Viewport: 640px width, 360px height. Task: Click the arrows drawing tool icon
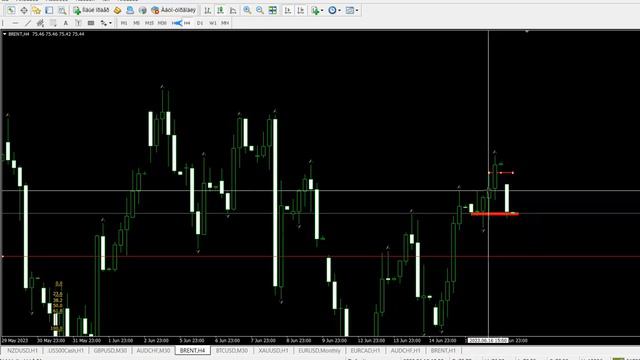click(x=104, y=23)
